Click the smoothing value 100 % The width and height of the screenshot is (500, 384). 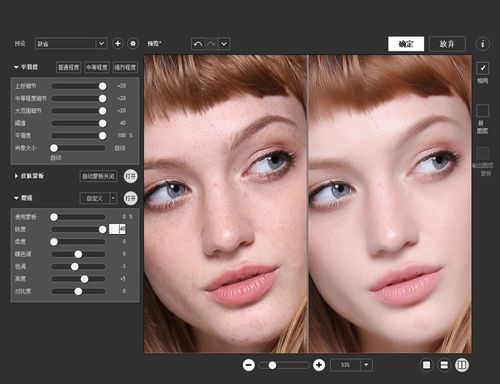pyautogui.click(x=125, y=136)
